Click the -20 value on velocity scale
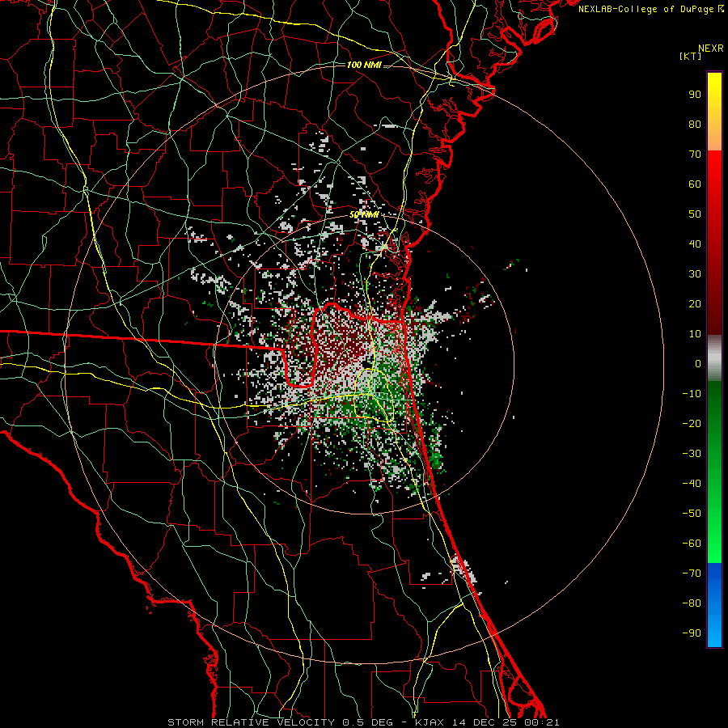Image resolution: width=728 pixels, height=728 pixels. (x=692, y=424)
